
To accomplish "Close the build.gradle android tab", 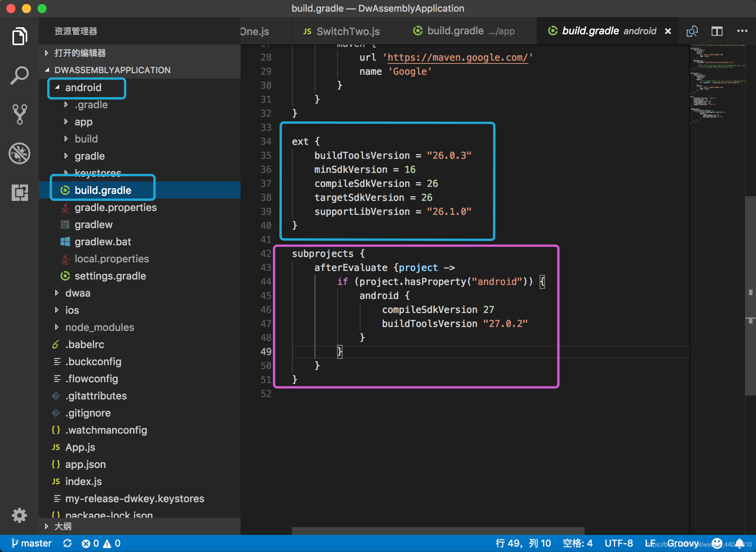I will [668, 31].
